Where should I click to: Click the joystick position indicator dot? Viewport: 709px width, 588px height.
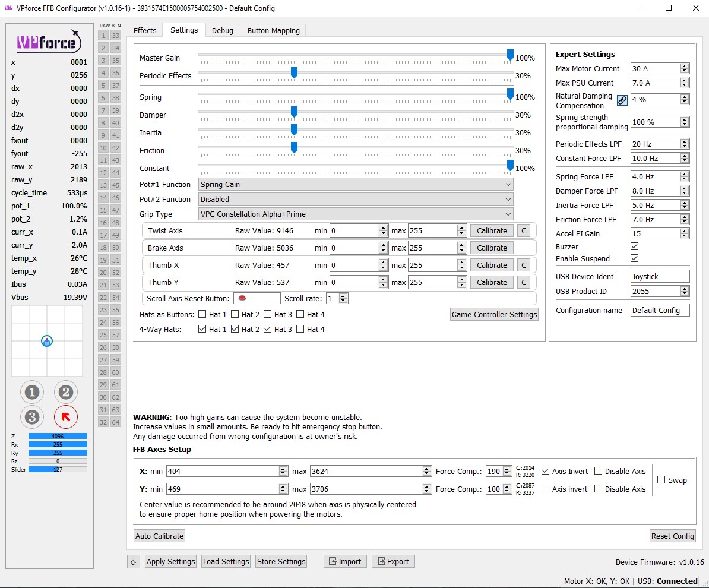pyautogui.click(x=46, y=341)
